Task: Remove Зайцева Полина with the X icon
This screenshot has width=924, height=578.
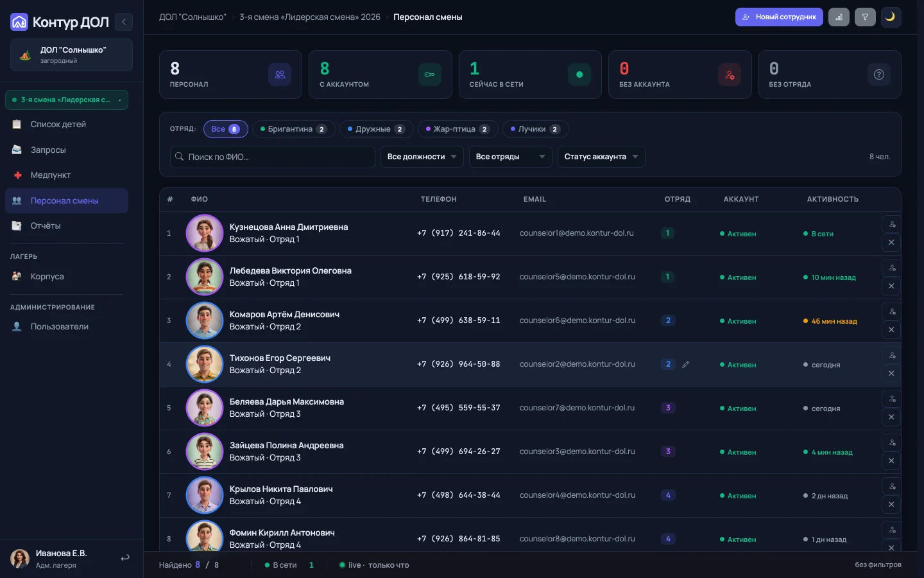Action: [x=892, y=460]
